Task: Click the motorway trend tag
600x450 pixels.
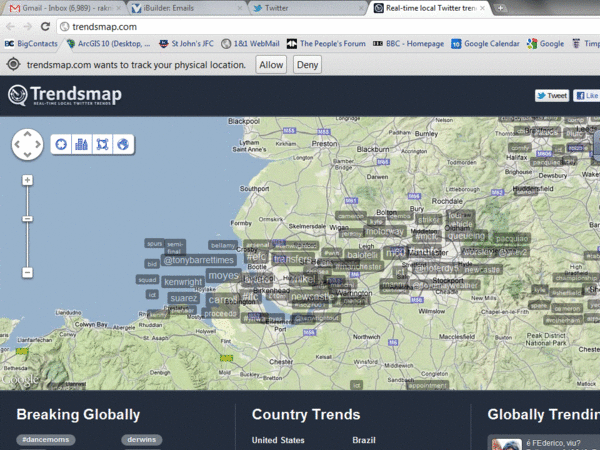Action: pos(385,232)
